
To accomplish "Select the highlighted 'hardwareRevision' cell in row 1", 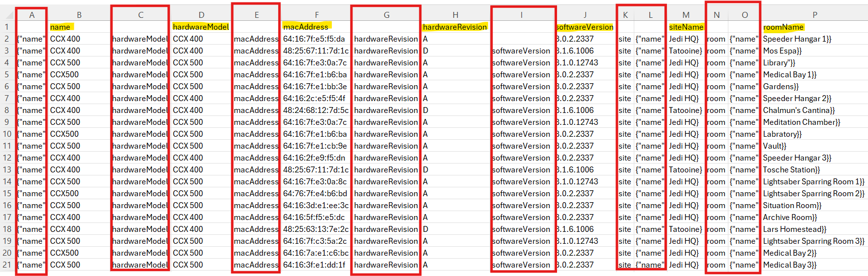I will point(455,27).
